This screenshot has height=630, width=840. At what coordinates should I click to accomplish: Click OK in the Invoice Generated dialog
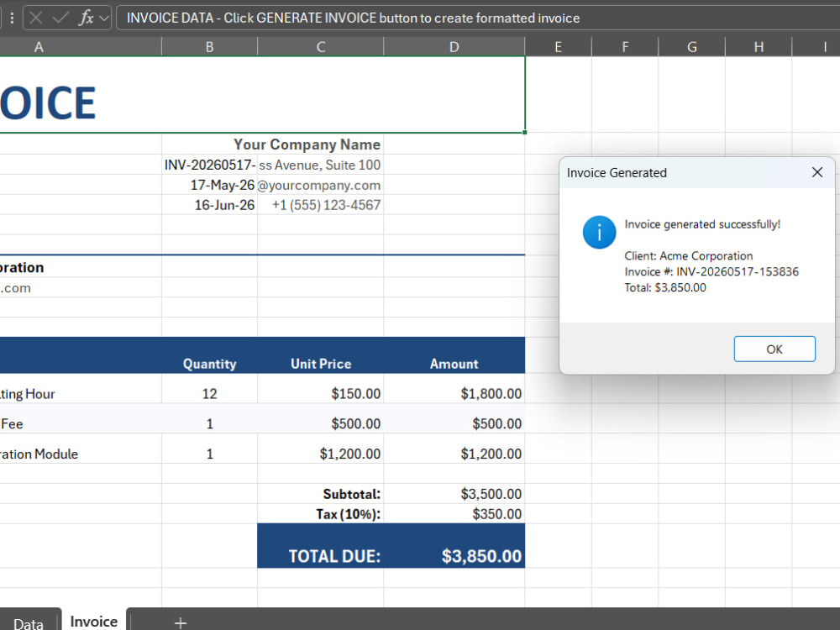tap(774, 349)
